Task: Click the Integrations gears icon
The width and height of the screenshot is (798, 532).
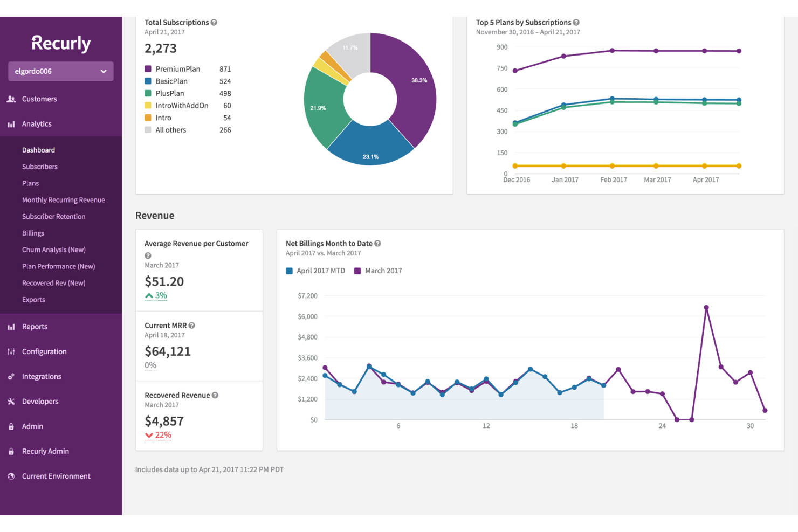Action: tap(11, 377)
